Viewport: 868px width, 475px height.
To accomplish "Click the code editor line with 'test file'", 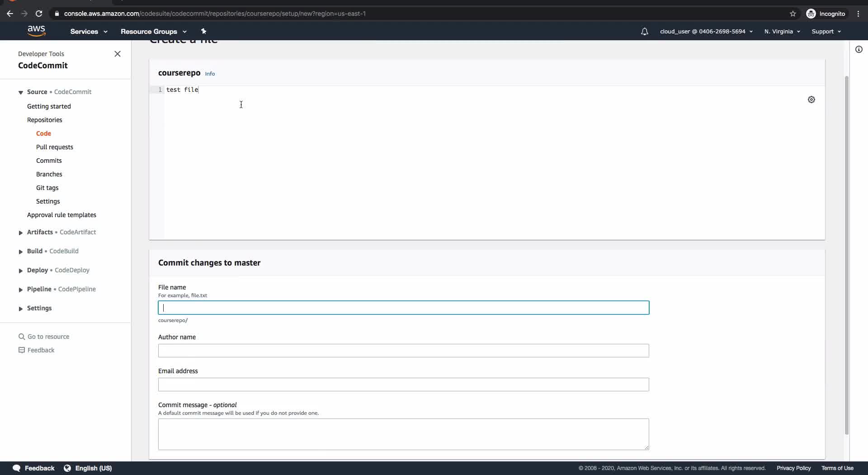I will click(x=182, y=90).
